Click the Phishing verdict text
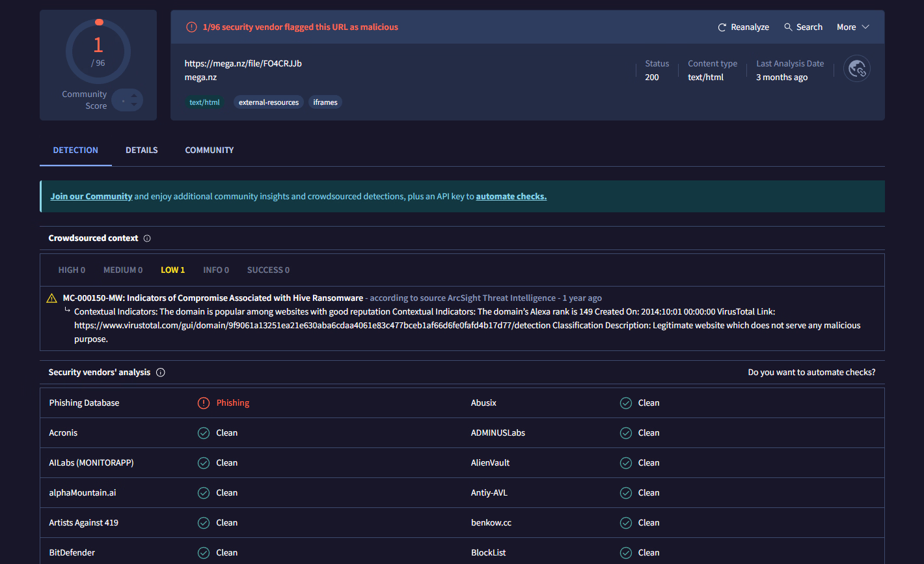Image resolution: width=924 pixels, height=564 pixels. tap(233, 403)
